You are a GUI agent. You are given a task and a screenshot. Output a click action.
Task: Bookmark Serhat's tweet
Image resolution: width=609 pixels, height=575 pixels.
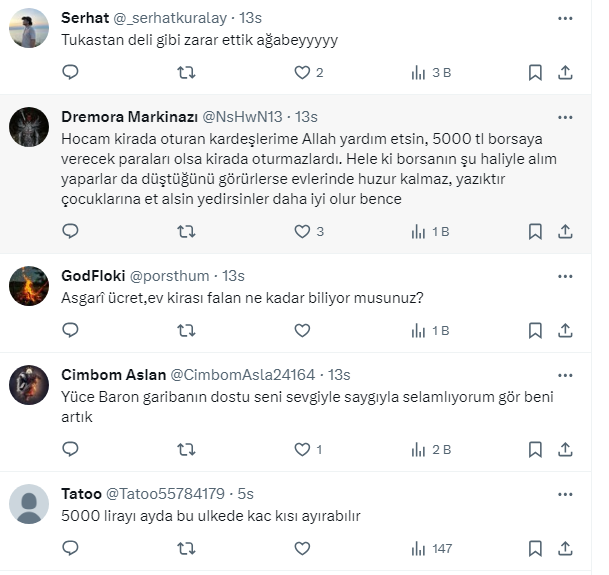pos(535,72)
